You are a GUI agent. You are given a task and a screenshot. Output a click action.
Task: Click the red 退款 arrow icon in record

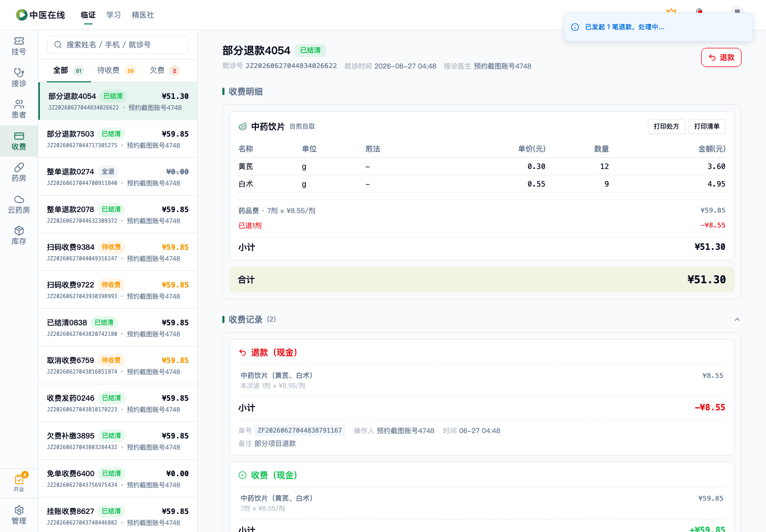tap(243, 352)
